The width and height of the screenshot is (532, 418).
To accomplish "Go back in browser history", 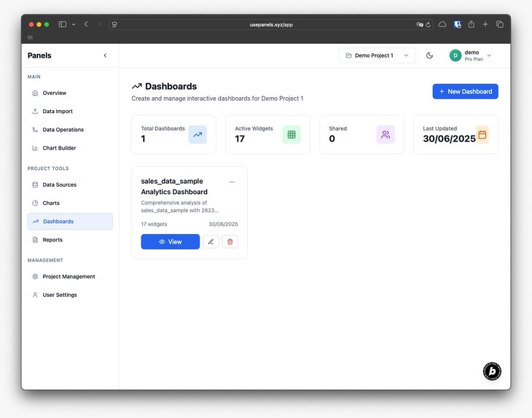I will point(86,24).
